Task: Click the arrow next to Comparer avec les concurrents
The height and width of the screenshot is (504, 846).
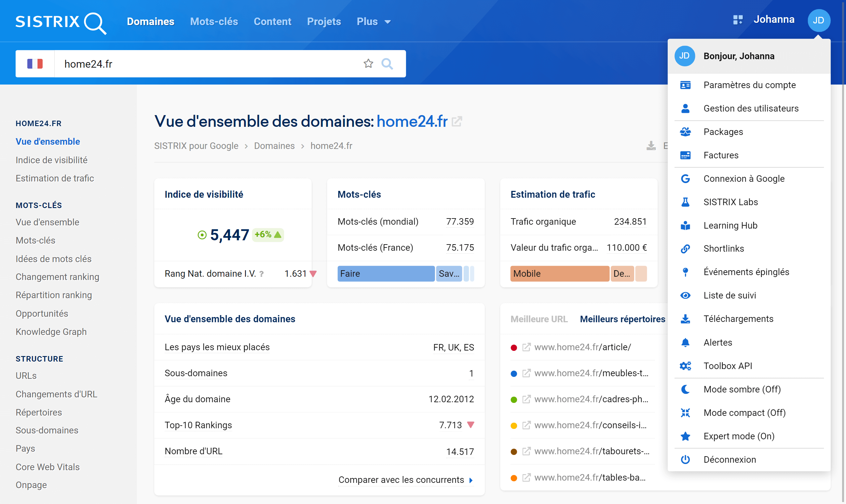Action: click(471, 480)
